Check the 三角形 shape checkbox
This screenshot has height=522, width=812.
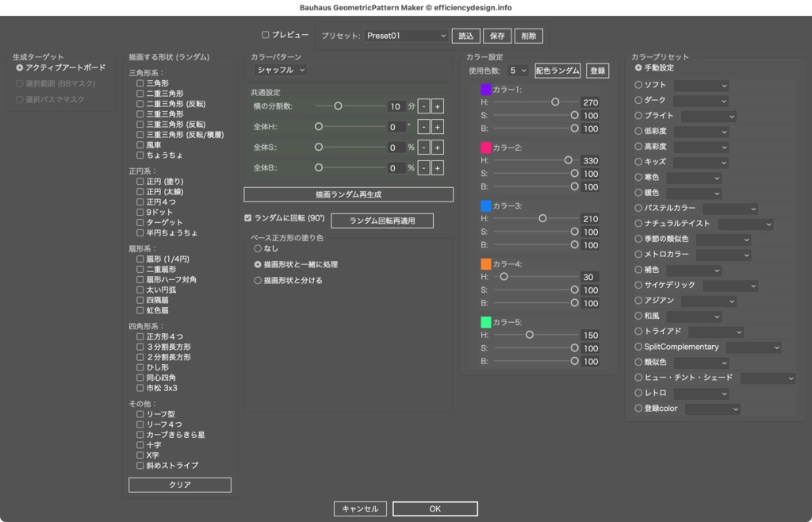point(140,83)
